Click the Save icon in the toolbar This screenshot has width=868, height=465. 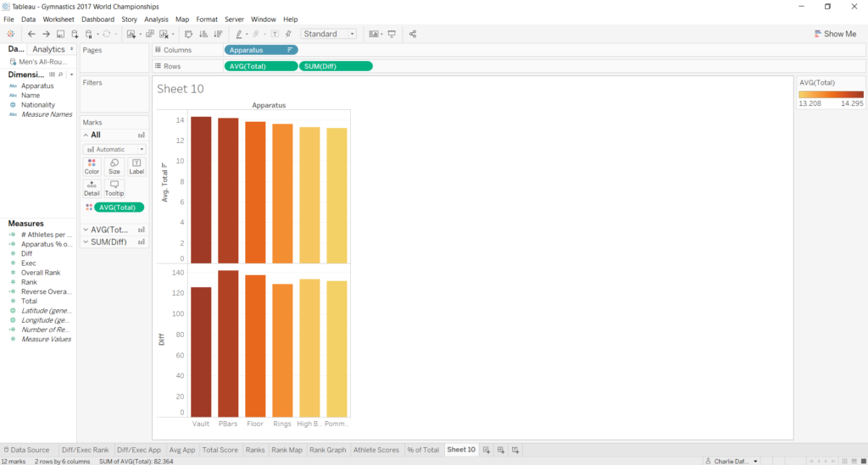pyautogui.click(x=60, y=34)
